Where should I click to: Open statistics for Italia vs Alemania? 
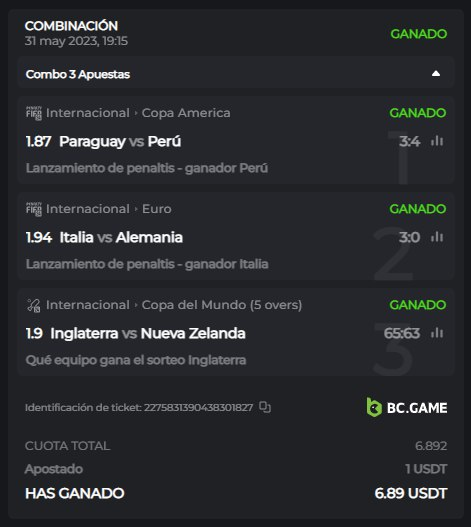(x=437, y=237)
